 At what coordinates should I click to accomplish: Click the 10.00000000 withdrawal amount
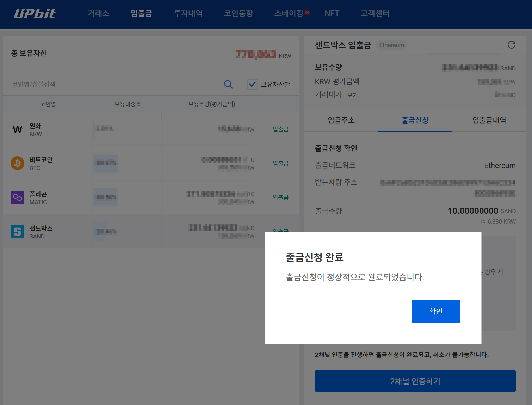[x=473, y=211]
